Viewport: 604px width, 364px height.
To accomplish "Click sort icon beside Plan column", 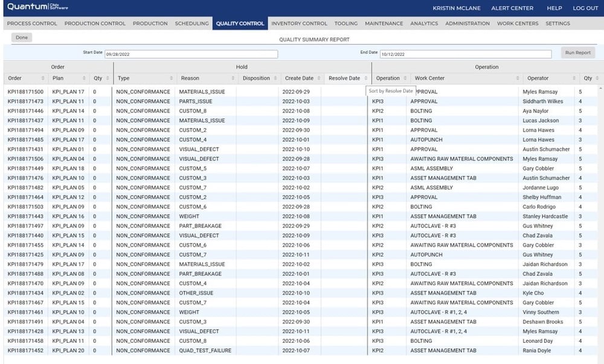I will tap(85, 78).
